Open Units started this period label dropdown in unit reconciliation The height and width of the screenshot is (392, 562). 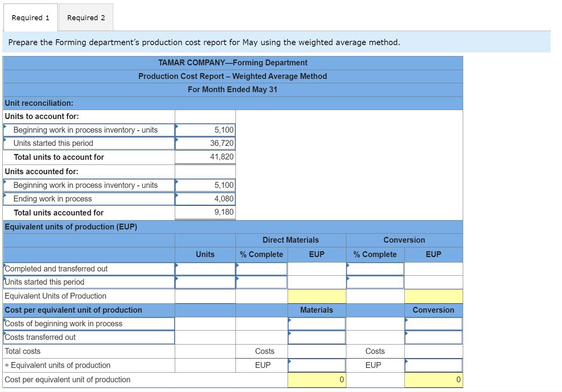(x=89, y=143)
